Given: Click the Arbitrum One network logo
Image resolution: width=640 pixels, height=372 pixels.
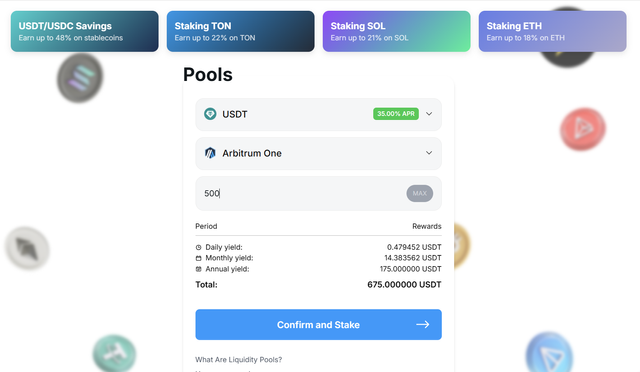Looking at the screenshot, I should point(210,153).
